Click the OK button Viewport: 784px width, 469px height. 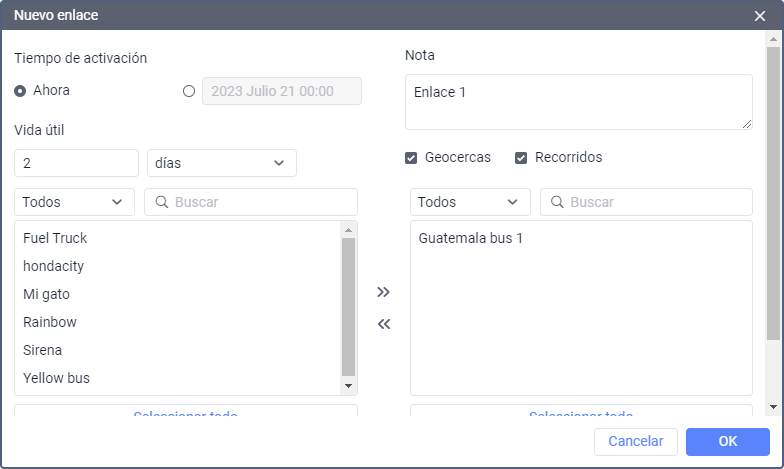point(727,442)
